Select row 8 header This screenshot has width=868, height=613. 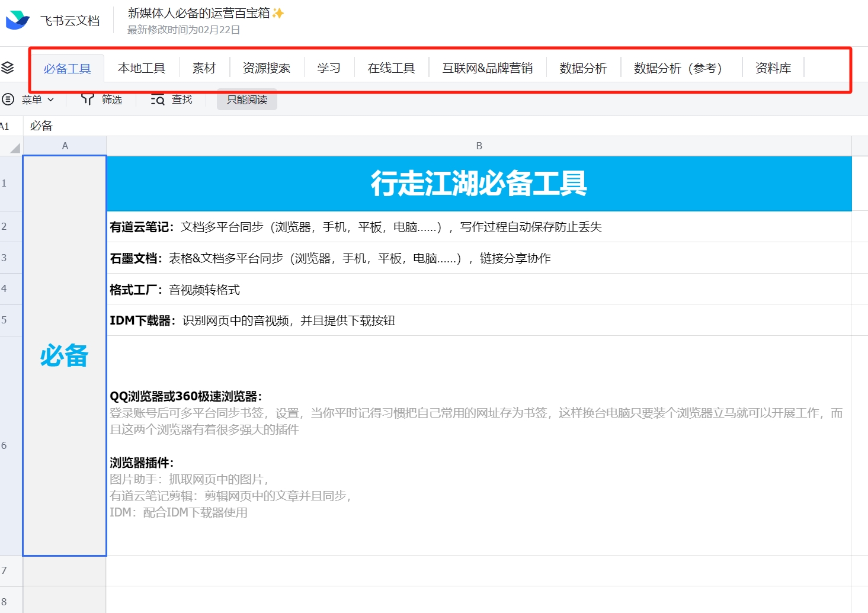(11, 600)
